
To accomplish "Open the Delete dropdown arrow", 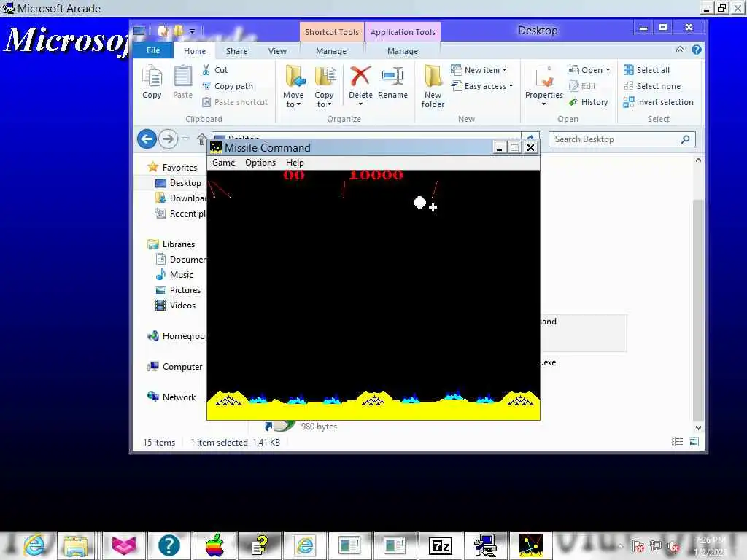I will (x=360, y=104).
